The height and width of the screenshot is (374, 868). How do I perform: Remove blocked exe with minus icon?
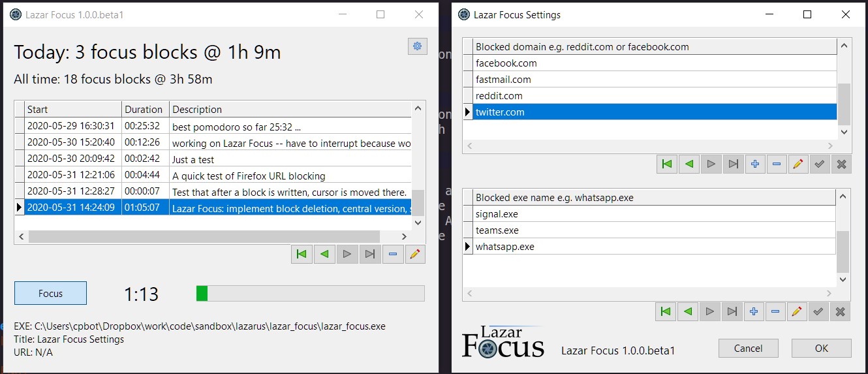[775, 312]
